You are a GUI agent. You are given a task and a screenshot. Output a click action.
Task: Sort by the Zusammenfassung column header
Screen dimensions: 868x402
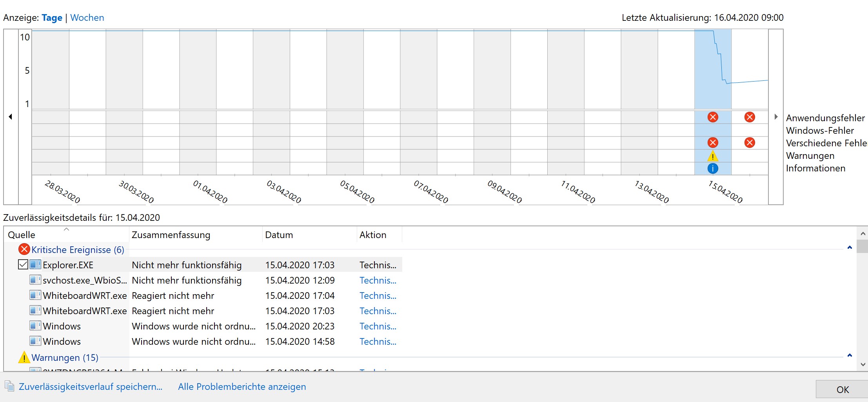pyautogui.click(x=196, y=235)
